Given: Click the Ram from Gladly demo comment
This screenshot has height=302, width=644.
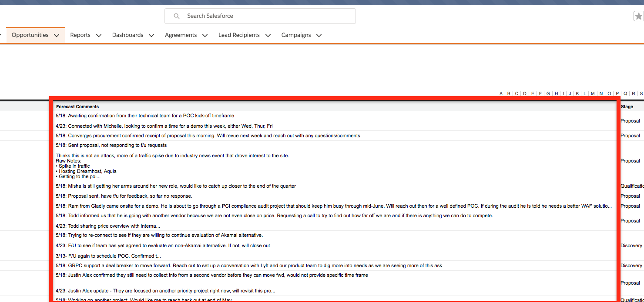Looking at the screenshot, I should click(334, 206).
